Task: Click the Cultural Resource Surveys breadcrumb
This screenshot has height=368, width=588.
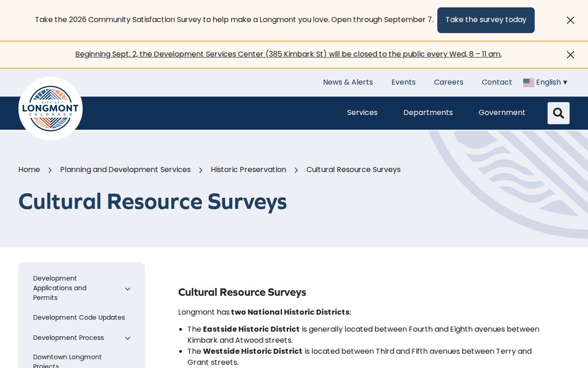Action: click(x=353, y=170)
